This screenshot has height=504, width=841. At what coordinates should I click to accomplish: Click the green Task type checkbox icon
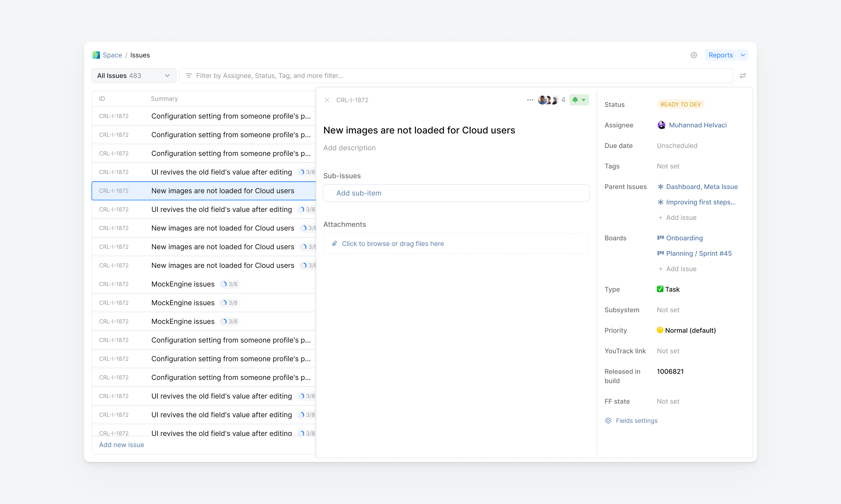pos(660,289)
